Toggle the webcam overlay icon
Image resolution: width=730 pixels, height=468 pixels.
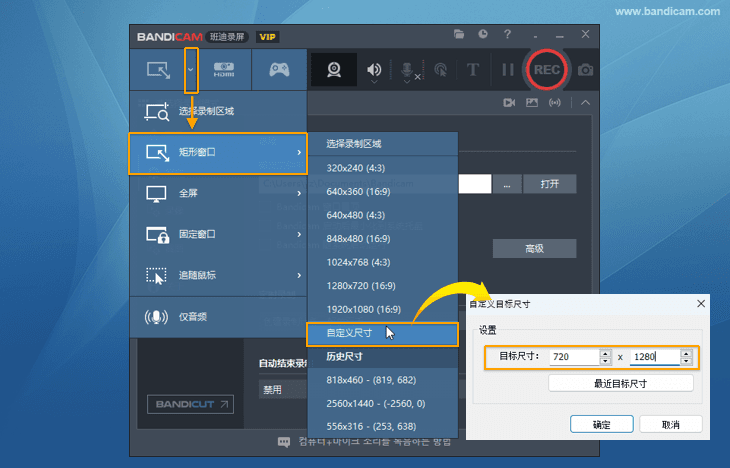click(x=334, y=70)
